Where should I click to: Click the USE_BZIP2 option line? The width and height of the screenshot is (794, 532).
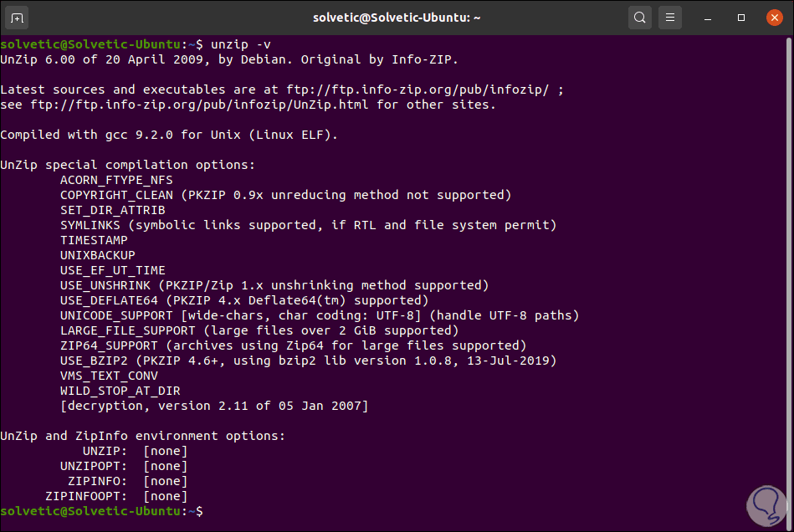(x=308, y=361)
